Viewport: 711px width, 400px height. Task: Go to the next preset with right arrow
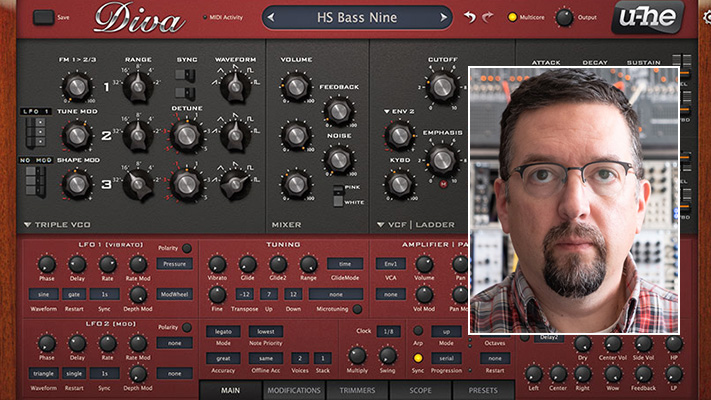pos(443,18)
